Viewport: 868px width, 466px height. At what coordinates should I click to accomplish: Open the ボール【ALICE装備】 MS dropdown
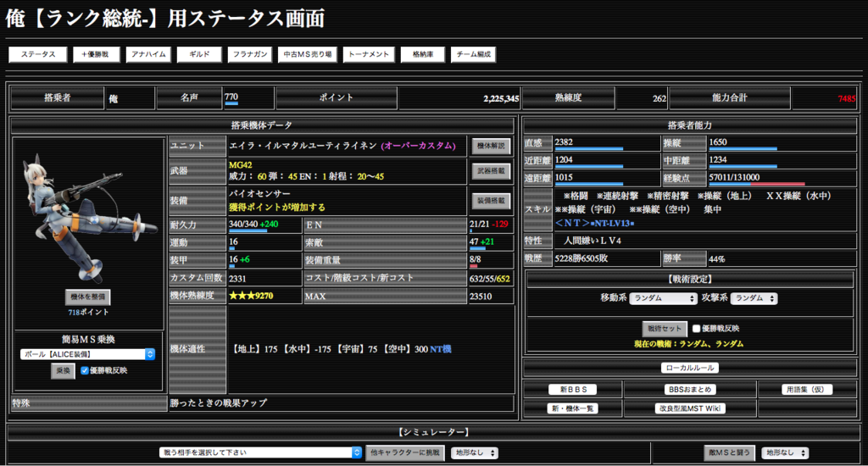pos(87,354)
